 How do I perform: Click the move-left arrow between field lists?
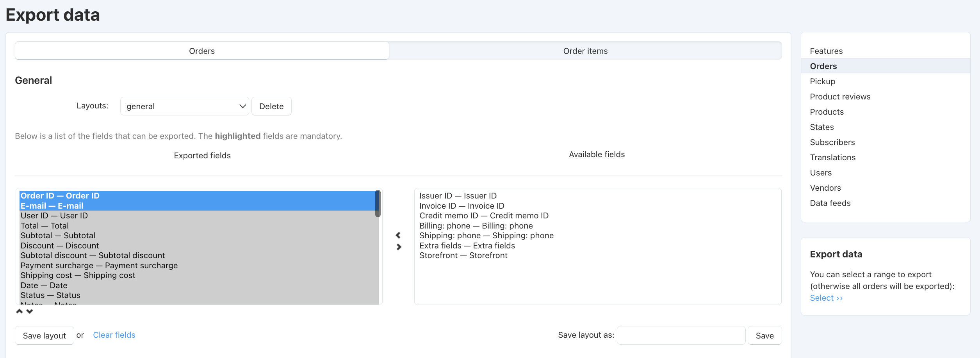click(x=398, y=235)
